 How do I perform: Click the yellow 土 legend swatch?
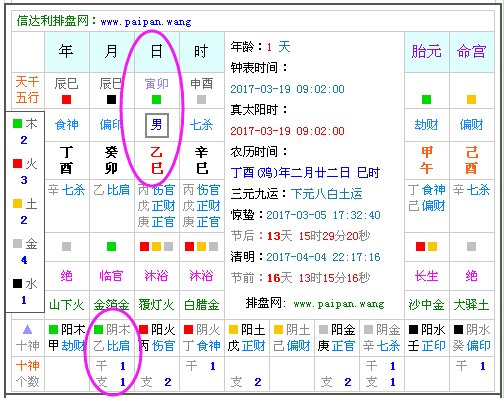pyautogui.click(x=17, y=203)
